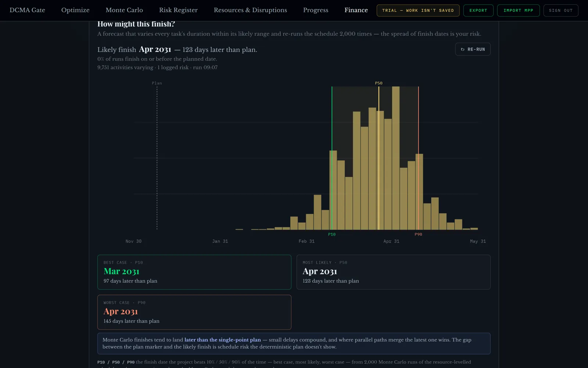Click the Export button
This screenshot has height=368, width=588.
pyautogui.click(x=478, y=10)
